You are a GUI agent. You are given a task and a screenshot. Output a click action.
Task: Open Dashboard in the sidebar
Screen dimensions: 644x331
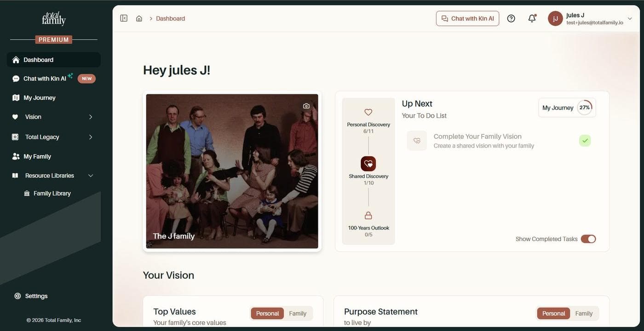[54, 60]
